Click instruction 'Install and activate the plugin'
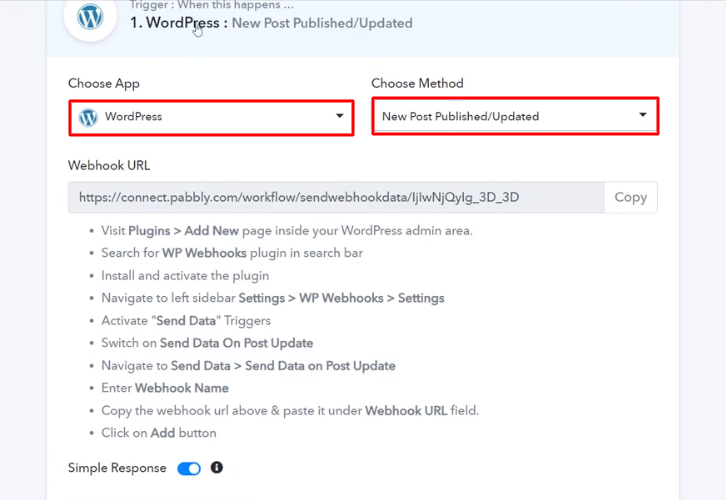The height and width of the screenshot is (500, 726). [185, 275]
